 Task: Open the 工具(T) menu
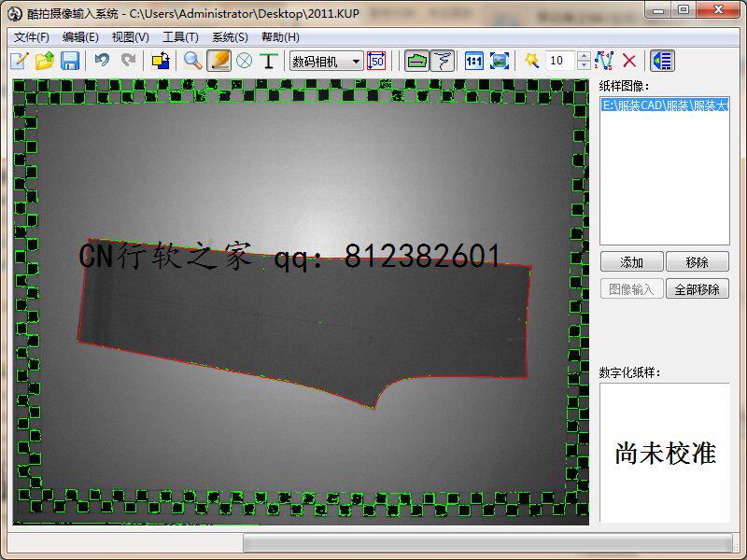point(180,37)
